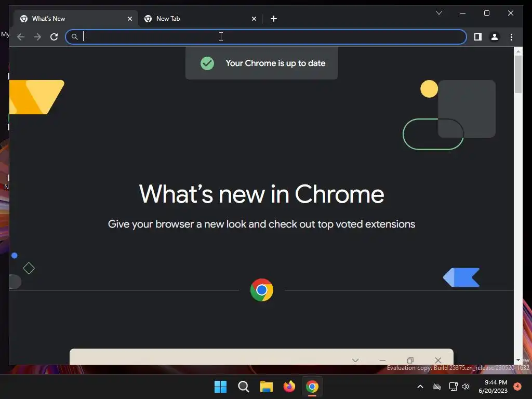Click the 'Give your browser a new look' subtitle
Image resolution: width=532 pixels, height=399 pixels.
point(261,224)
